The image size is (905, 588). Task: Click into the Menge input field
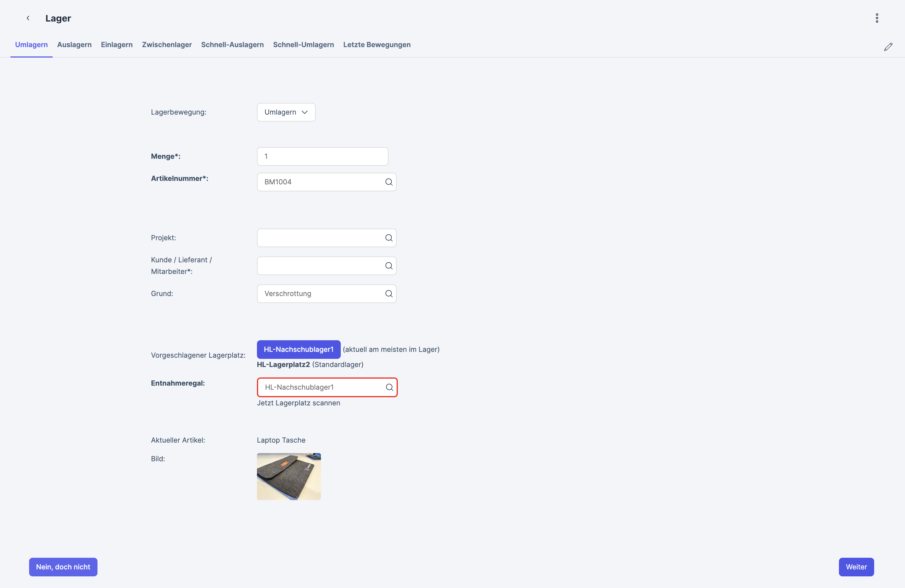pos(322,156)
